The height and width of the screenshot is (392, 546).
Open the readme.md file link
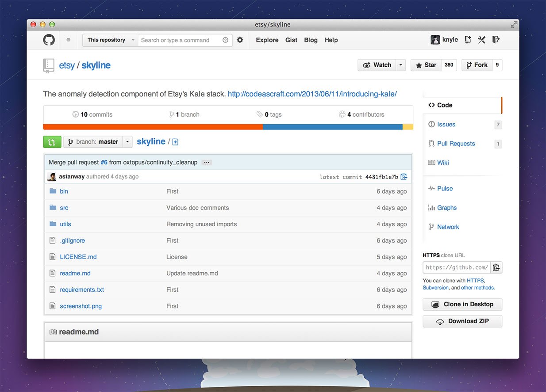pos(75,274)
